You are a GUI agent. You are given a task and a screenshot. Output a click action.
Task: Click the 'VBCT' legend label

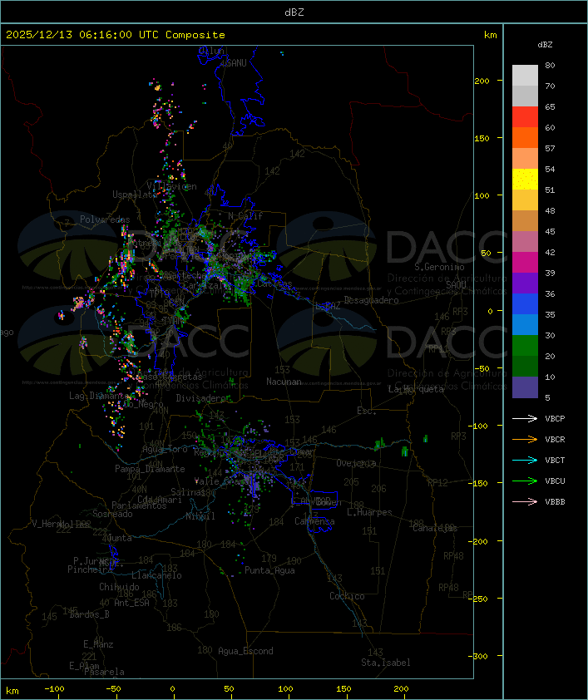click(x=555, y=461)
